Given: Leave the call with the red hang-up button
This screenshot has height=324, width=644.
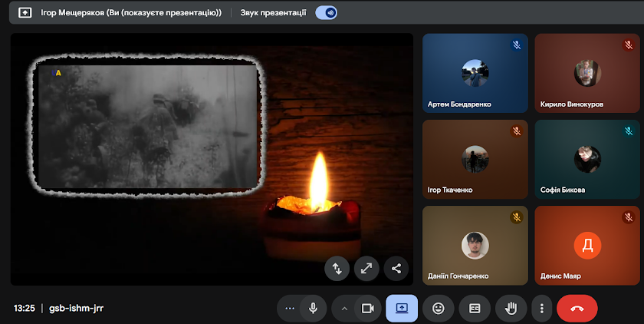Looking at the screenshot, I should 577,308.
